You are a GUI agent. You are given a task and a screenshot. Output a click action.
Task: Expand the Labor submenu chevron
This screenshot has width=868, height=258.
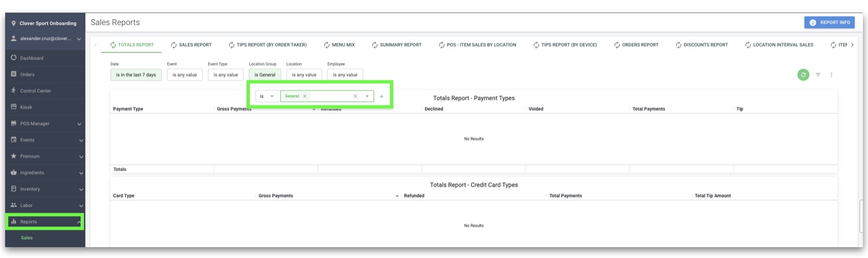pyautogui.click(x=81, y=205)
